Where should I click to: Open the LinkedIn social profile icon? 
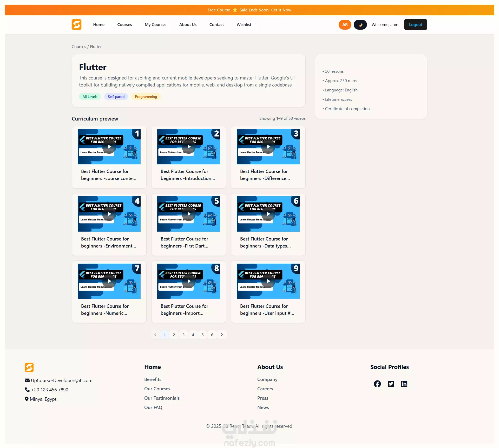[x=404, y=384]
